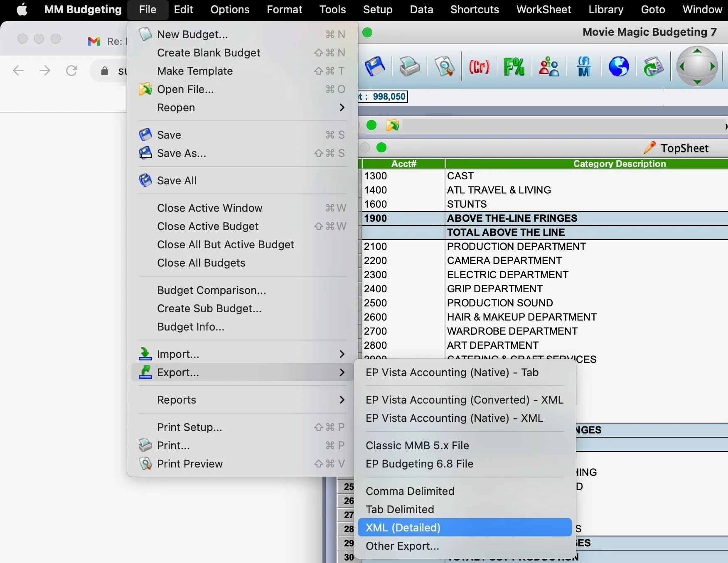Open the Fringes F% toolbar icon
The height and width of the screenshot is (563, 728).
pyautogui.click(x=514, y=66)
